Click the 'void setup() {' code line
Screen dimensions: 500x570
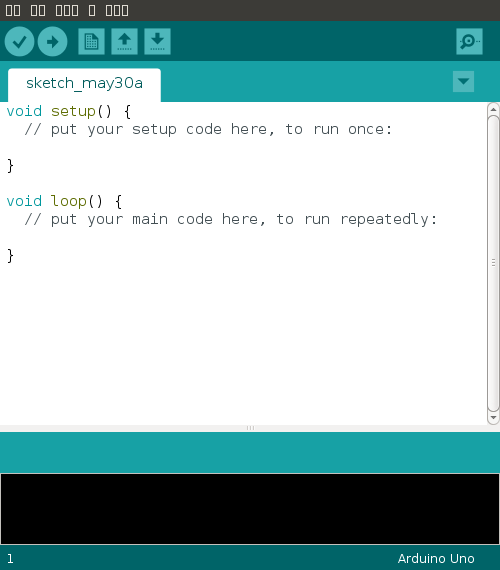69,111
